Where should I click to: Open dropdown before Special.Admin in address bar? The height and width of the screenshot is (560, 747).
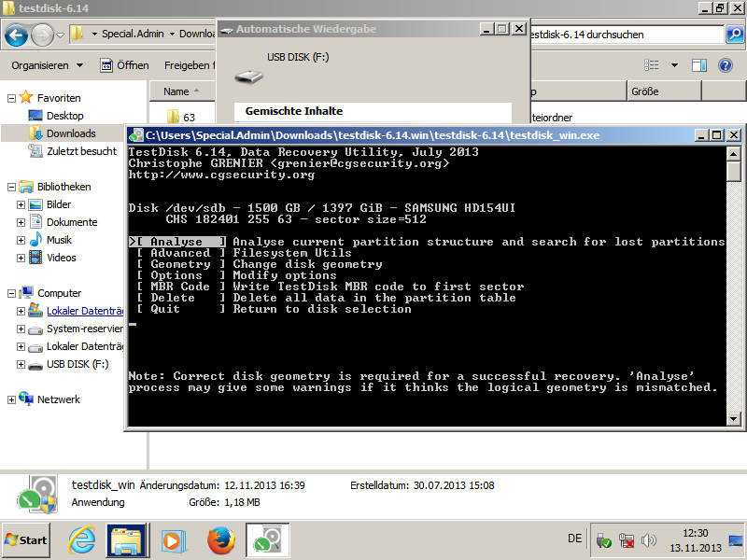tap(94, 35)
